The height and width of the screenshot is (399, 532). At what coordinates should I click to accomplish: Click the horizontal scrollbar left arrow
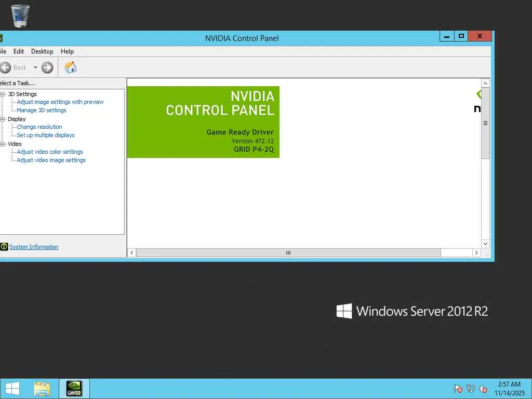[x=131, y=253]
